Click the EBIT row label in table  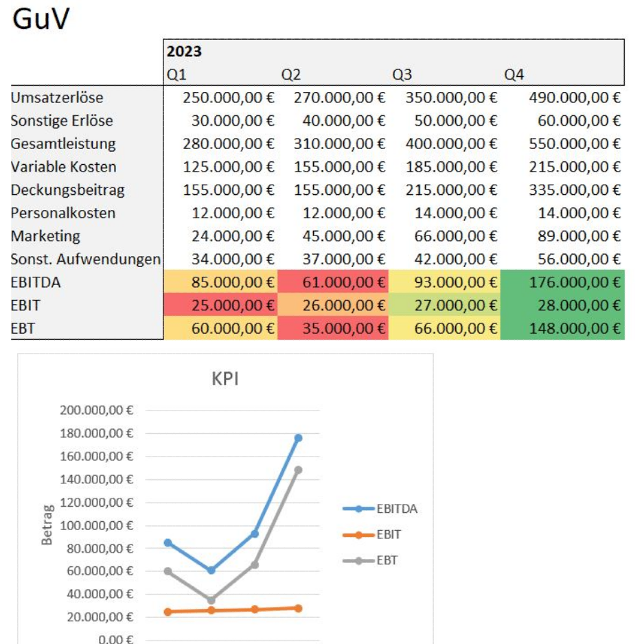25,305
